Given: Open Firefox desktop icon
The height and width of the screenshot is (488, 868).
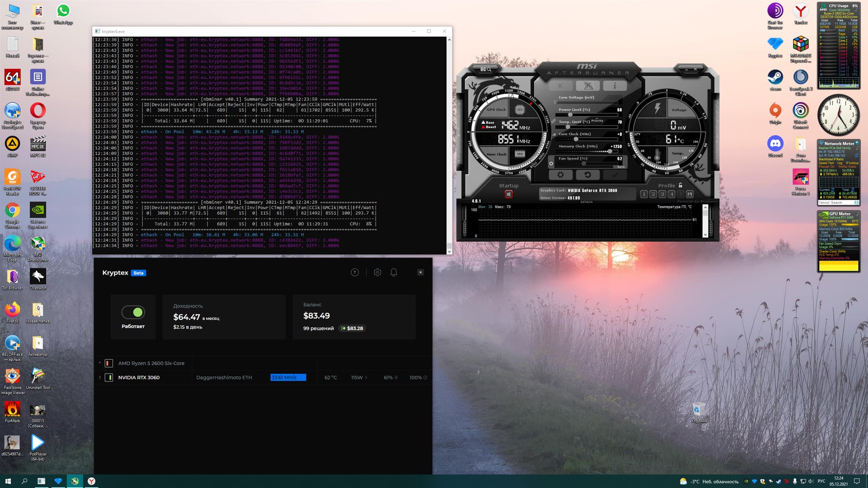Looking at the screenshot, I should point(13,312).
